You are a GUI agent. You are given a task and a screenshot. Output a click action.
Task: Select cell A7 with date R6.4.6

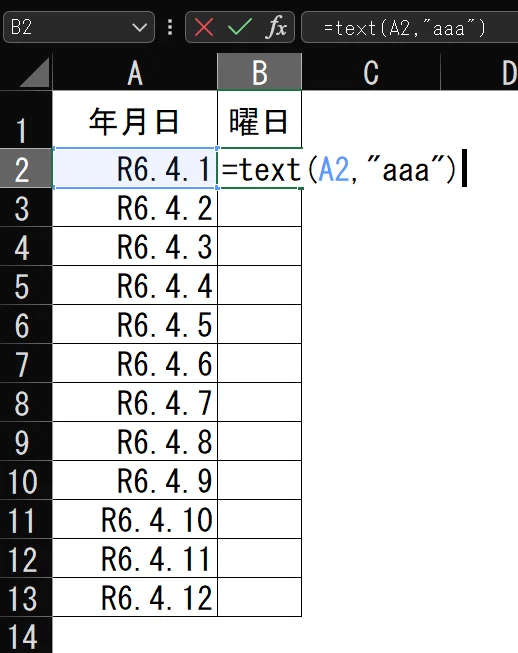tap(135, 363)
